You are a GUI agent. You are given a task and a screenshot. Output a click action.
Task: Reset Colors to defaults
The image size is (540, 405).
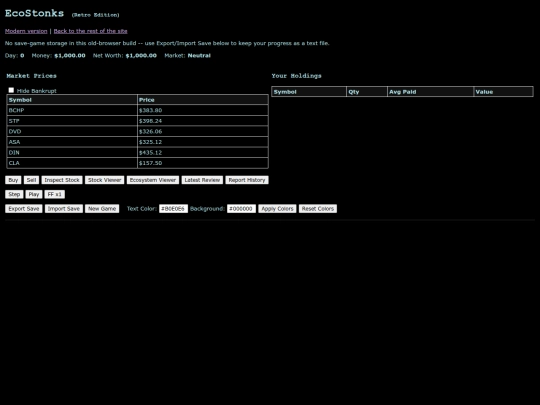(318, 209)
